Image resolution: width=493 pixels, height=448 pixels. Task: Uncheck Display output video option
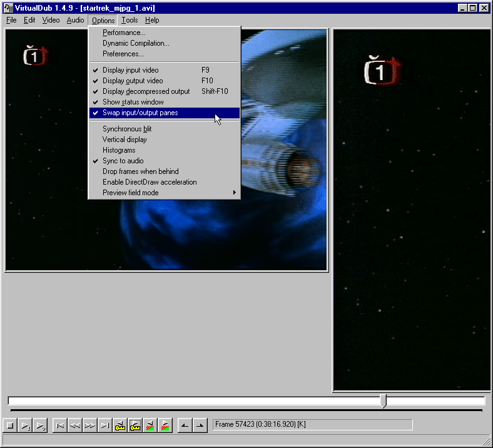tap(165, 81)
